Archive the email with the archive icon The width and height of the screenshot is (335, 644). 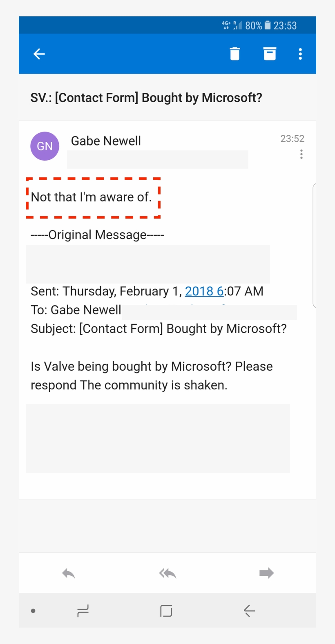point(270,54)
